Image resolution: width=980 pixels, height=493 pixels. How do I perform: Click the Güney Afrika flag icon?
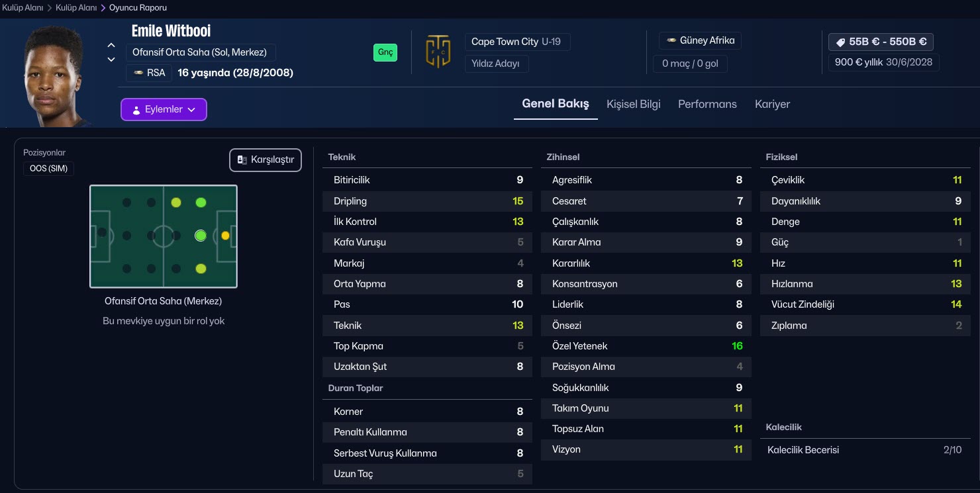tap(671, 40)
